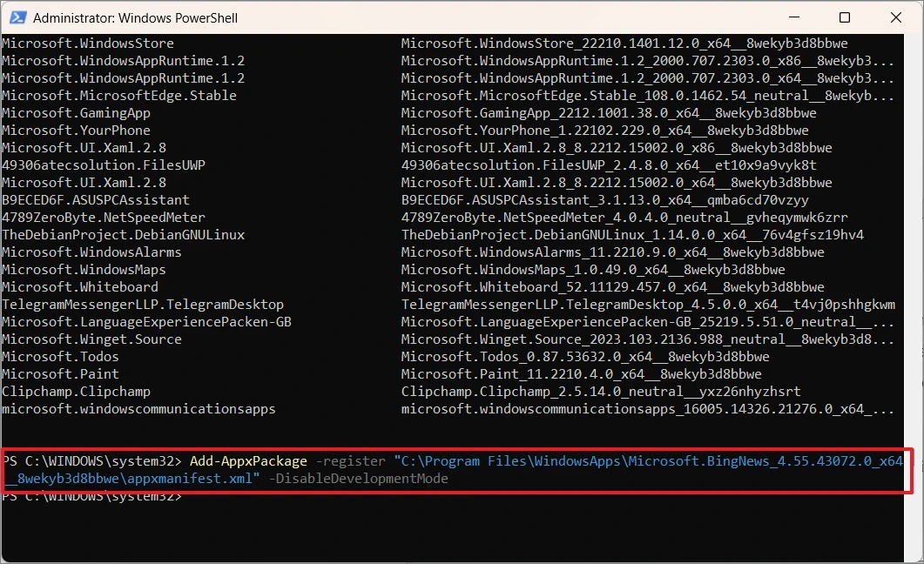Click the -DisableDevelopmentMode parameter text
Screen dimensions: 924x564
click(x=362, y=478)
